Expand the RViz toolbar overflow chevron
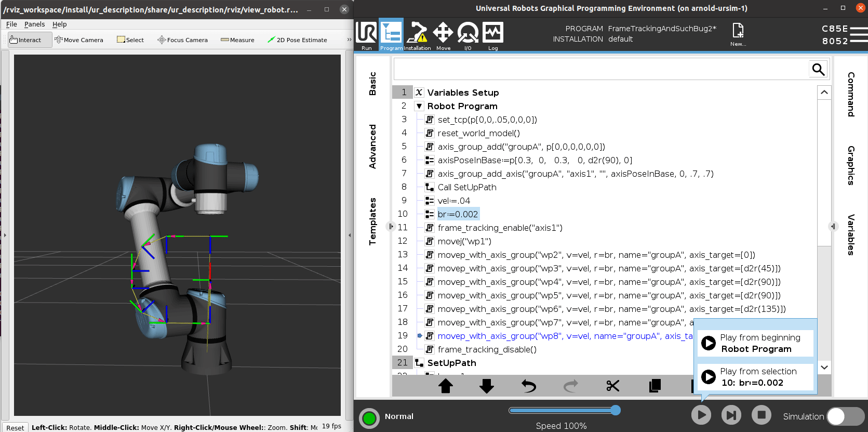Image resolution: width=868 pixels, height=432 pixels. pyautogui.click(x=349, y=40)
